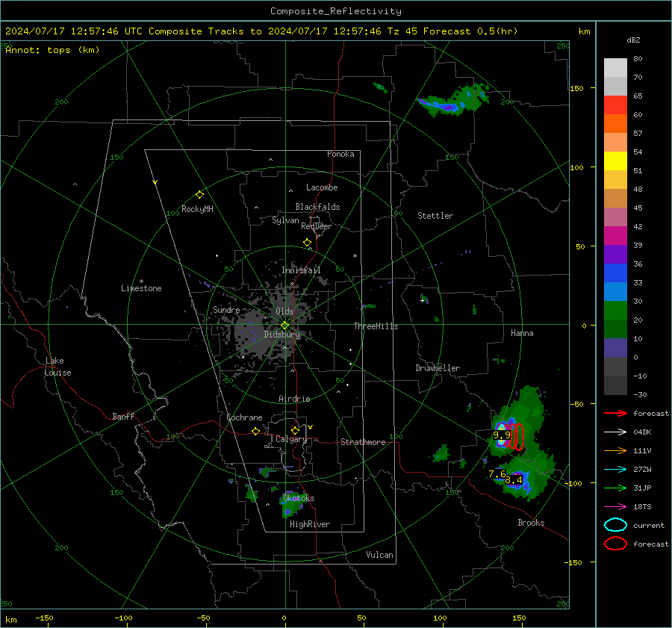The width and height of the screenshot is (672, 628).
Task: Click the red 'forecast' ellipse in the legend
Action: point(615,544)
